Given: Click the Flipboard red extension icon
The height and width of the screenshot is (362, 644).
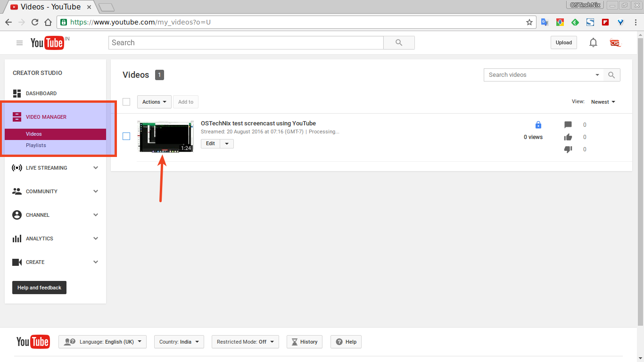Looking at the screenshot, I should click(605, 22).
